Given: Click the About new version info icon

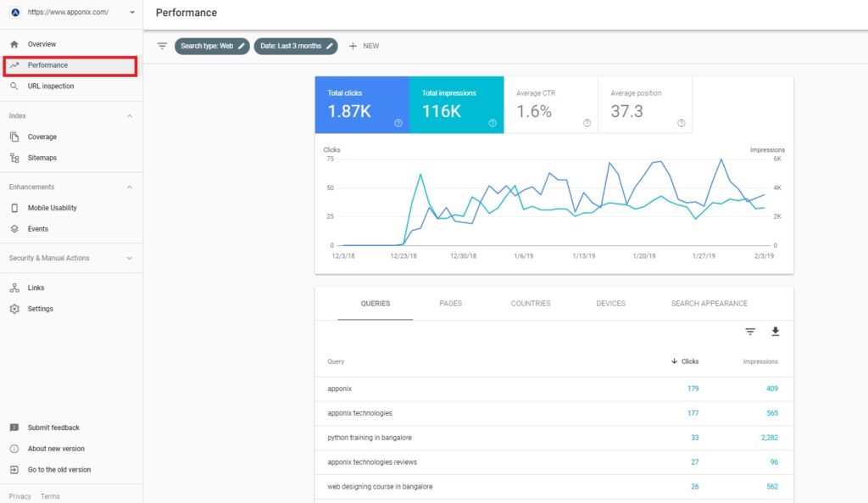Looking at the screenshot, I should coord(14,449).
